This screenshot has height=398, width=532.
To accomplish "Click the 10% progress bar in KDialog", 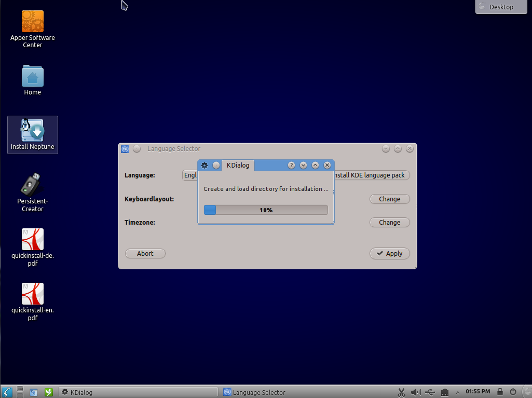I will pyautogui.click(x=266, y=210).
